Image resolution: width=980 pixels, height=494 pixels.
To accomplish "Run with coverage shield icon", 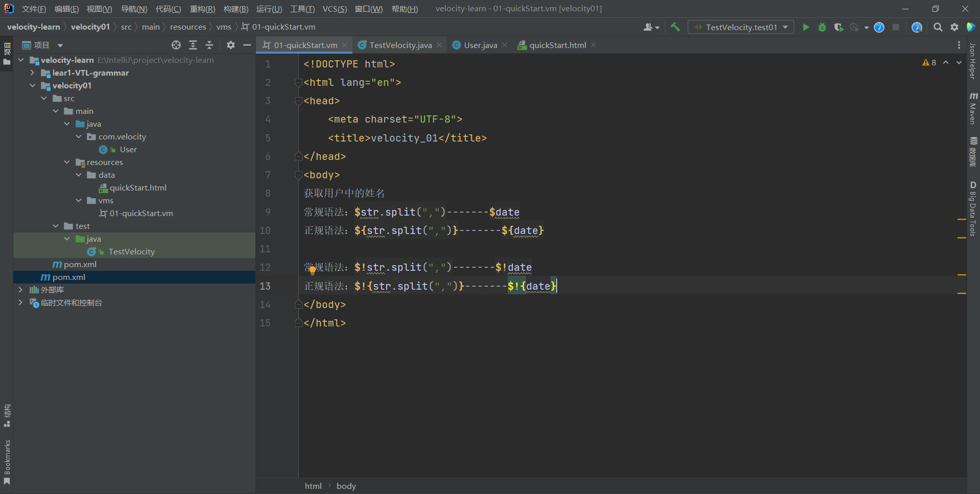I will (x=839, y=27).
